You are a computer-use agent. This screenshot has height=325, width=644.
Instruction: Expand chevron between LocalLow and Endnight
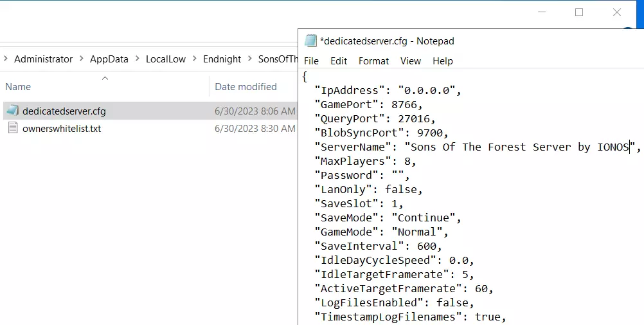[x=195, y=59]
